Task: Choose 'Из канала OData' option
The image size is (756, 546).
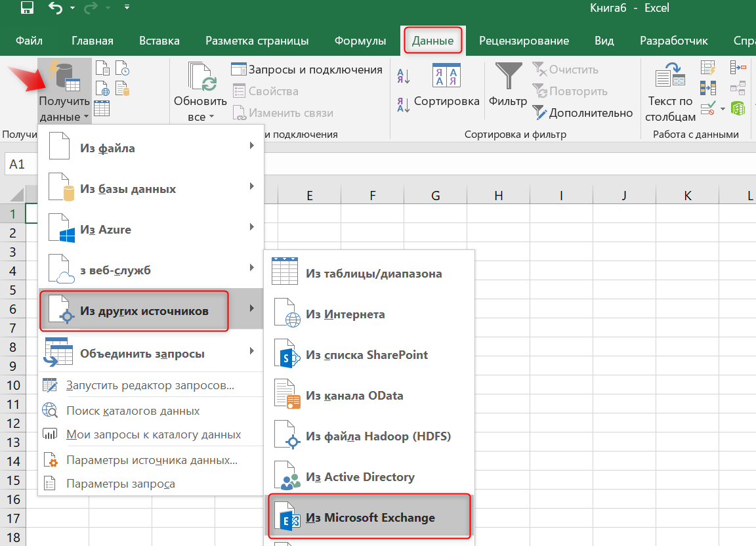Action: 369,394
